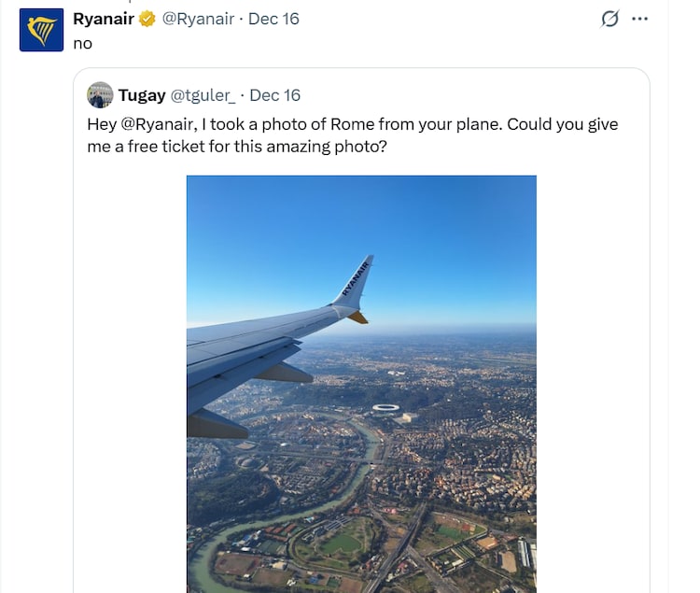700x593 pixels.
Task: Click Tugay's small profile picture
Action: [x=100, y=95]
